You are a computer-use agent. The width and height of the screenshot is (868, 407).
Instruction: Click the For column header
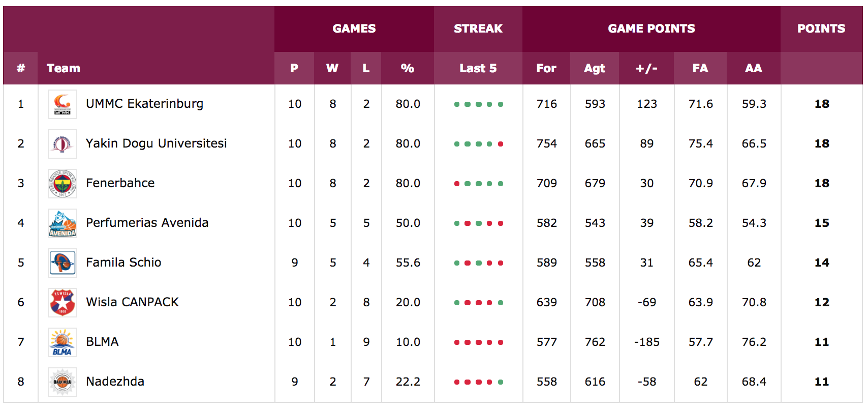point(546,68)
